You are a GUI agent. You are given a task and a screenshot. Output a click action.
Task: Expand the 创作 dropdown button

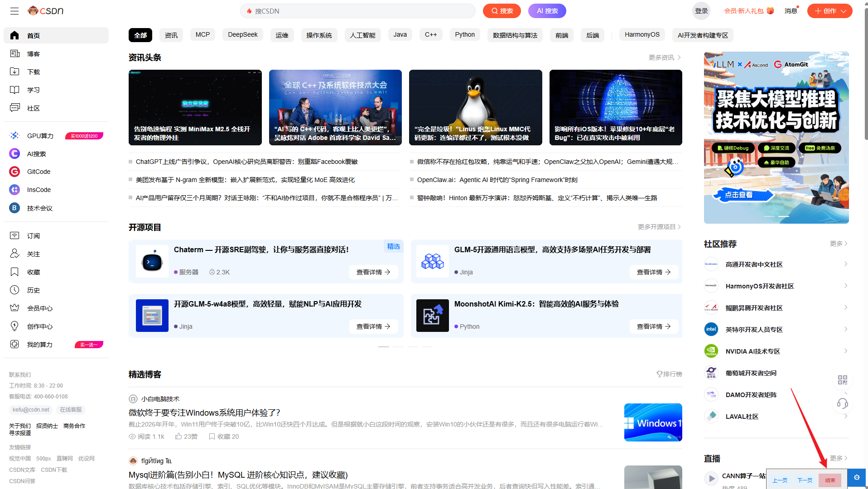pos(829,11)
